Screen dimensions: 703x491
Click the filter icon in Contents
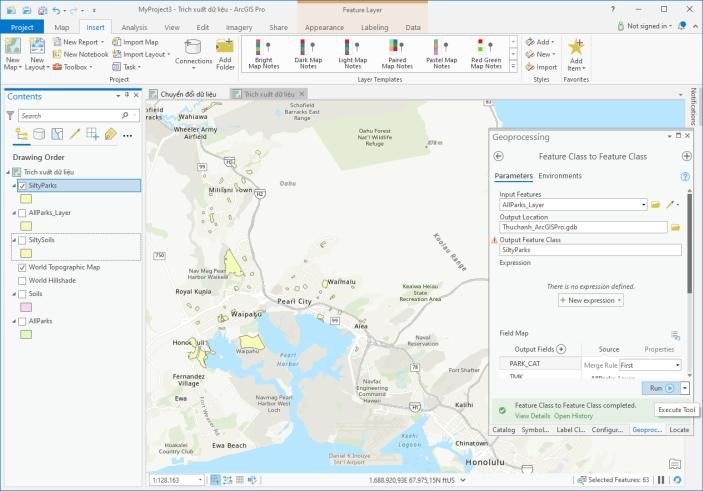[x=10, y=116]
